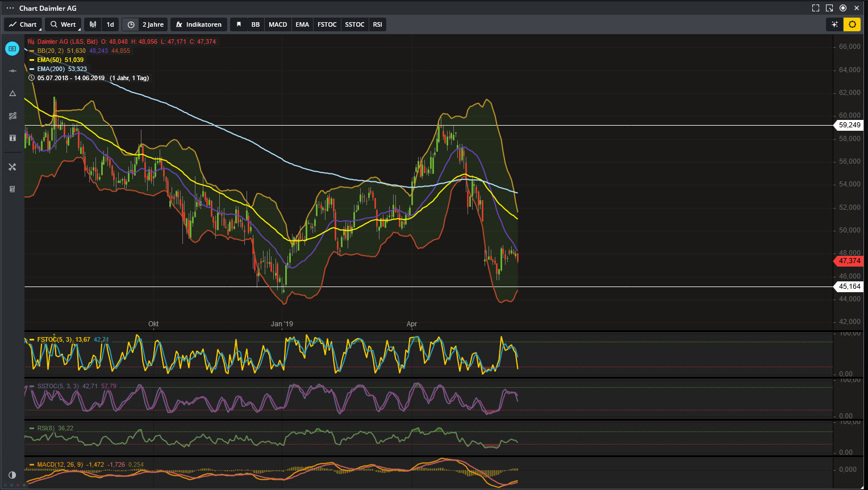Image resolution: width=868 pixels, height=490 pixels.
Task: Open the Chart type dropdown
Action: [23, 24]
